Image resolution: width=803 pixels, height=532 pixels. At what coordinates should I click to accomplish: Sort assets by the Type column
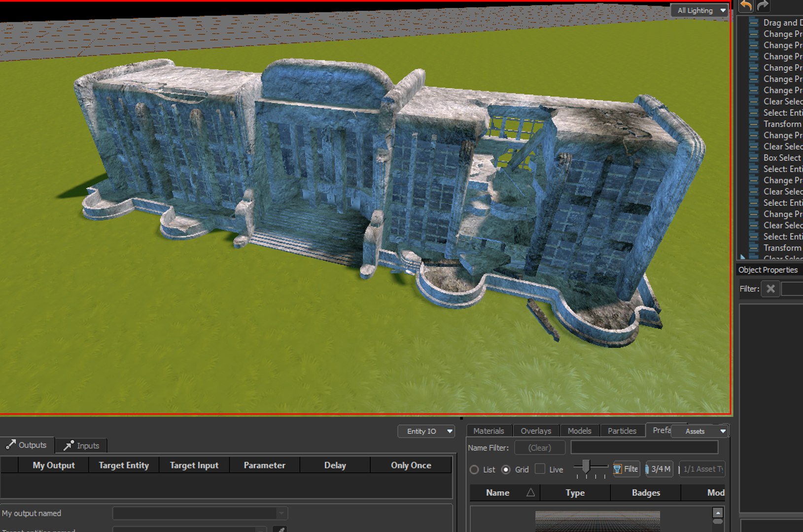click(575, 493)
